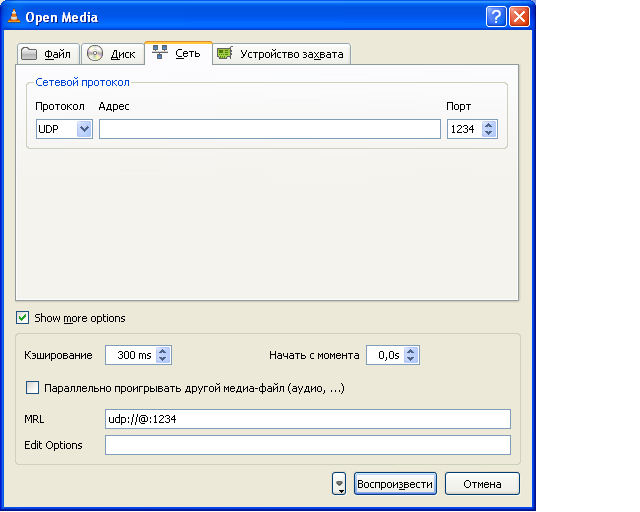Click the capture card icon on Устройство захвата tab
Viewport: 640px width, 512px height.
point(226,54)
